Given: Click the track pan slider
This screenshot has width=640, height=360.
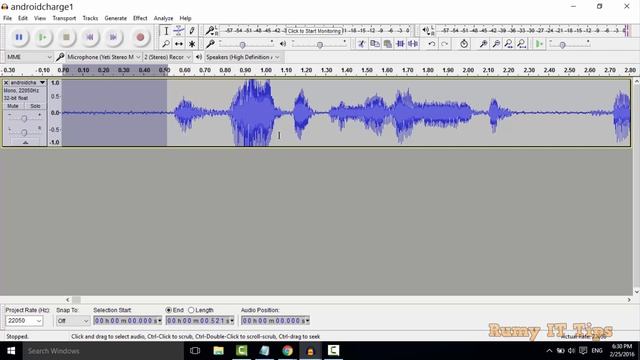Looking at the screenshot, I should (x=24, y=132).
